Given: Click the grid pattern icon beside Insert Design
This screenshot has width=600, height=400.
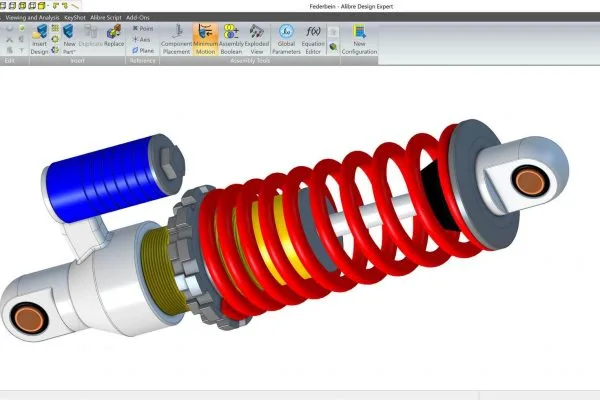Looking at the screenshot, I should 55,28.
